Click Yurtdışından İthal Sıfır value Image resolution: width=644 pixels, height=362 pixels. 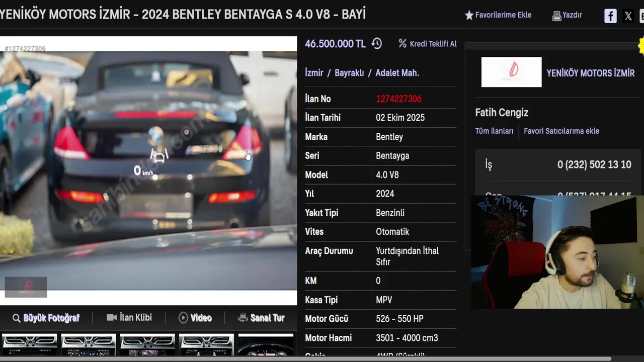click(x=407, y=256)
